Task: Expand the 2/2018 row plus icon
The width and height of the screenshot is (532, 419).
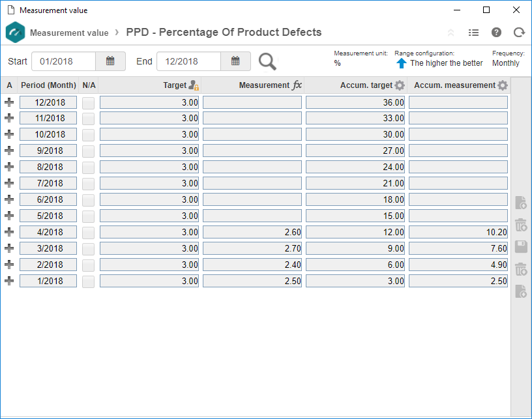Action: click(9, 265)
